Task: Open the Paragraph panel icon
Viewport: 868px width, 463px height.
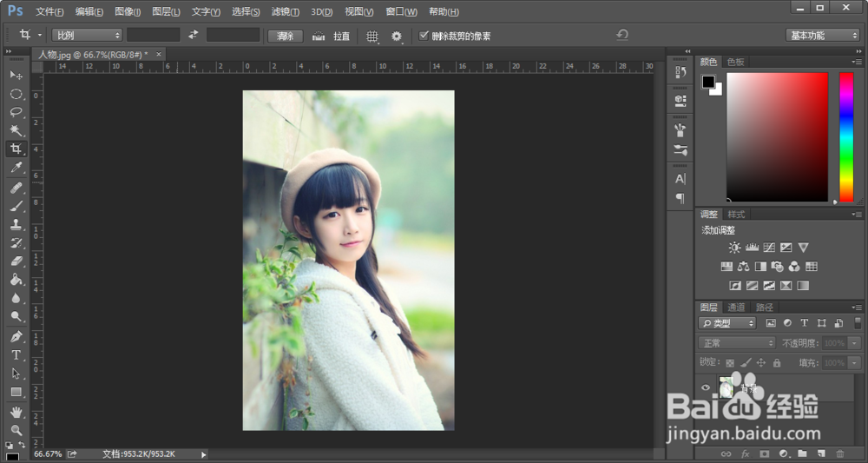Action: pyautogui.click(x=681, y=198)
